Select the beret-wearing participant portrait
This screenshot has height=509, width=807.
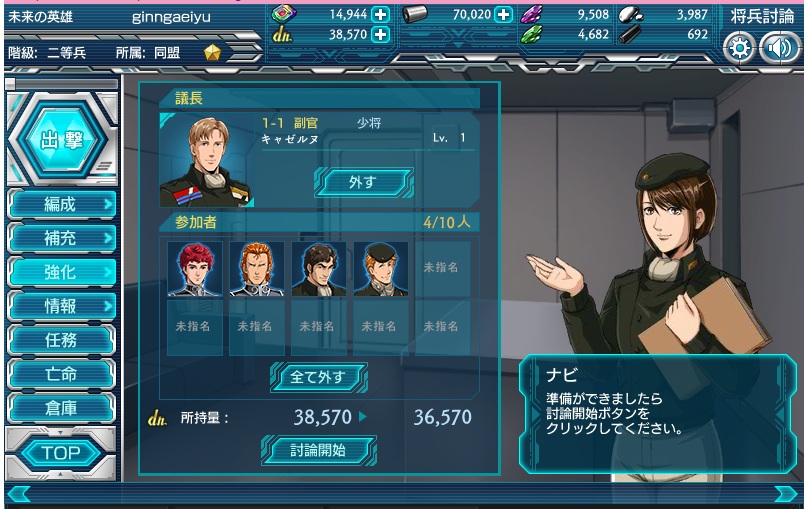(381, 268)
